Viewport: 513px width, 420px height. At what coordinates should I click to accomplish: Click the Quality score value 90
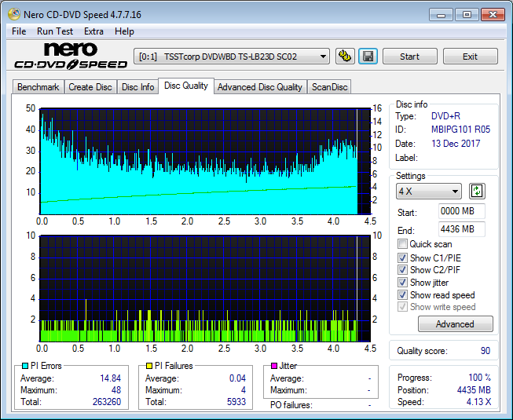coord(486,351)
